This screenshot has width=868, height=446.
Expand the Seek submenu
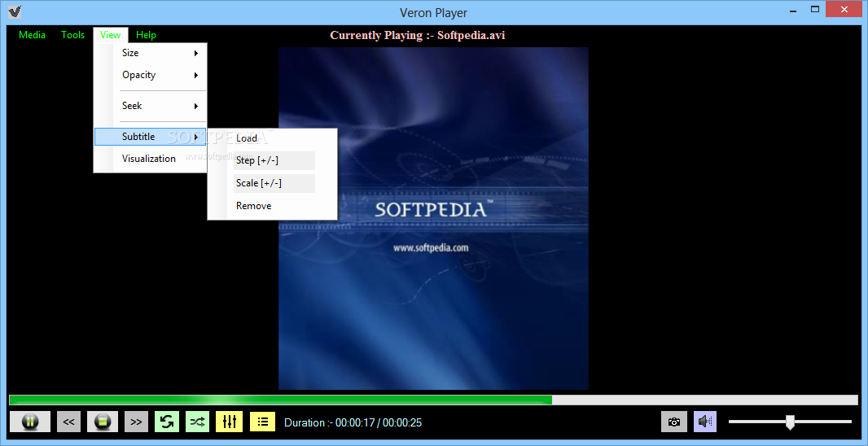pyautogui.click(x=150, y=106)
